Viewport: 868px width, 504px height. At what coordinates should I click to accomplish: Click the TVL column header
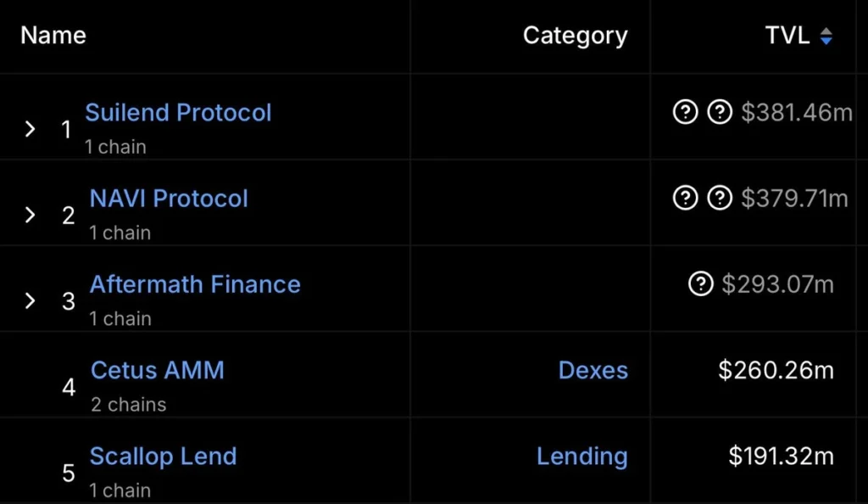(x=787, y=36)
